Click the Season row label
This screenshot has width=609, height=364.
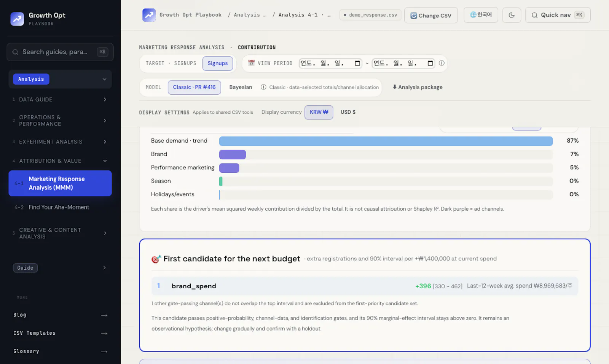click(x=161, y=181)
